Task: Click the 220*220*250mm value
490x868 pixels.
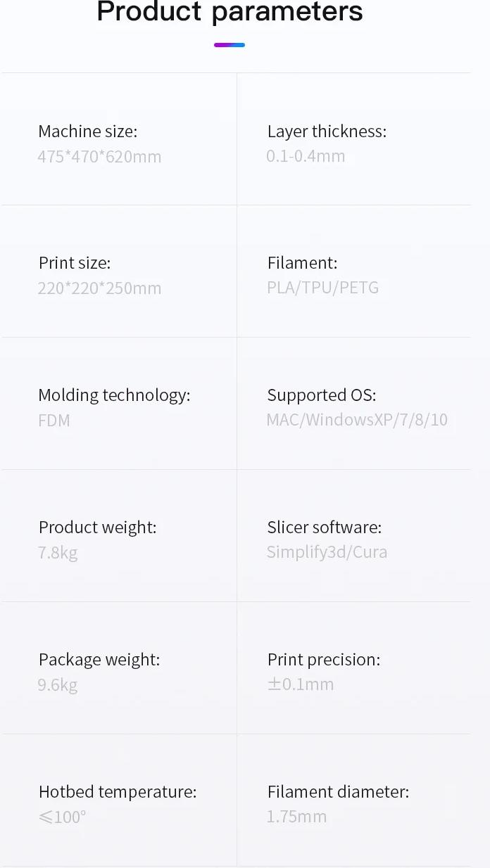Action: tap(99, 288)
